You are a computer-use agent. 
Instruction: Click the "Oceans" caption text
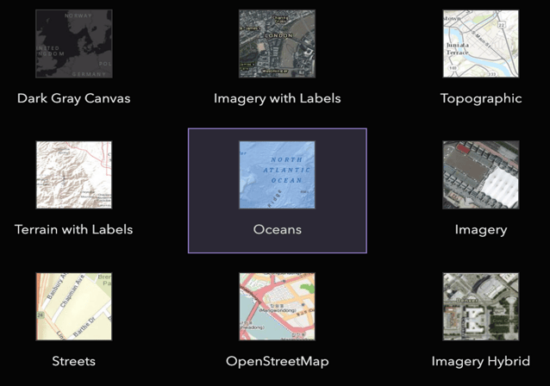click(277, 229)
